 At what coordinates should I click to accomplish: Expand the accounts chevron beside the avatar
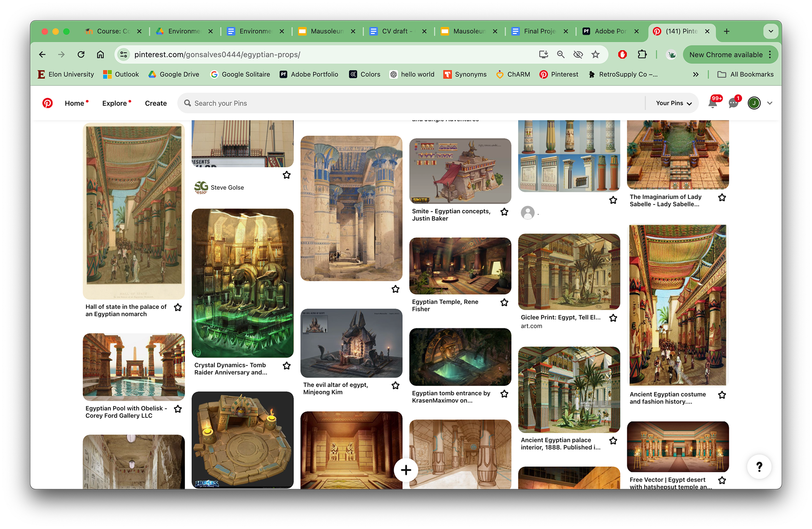pyautogui.click(x=770, y=103)
